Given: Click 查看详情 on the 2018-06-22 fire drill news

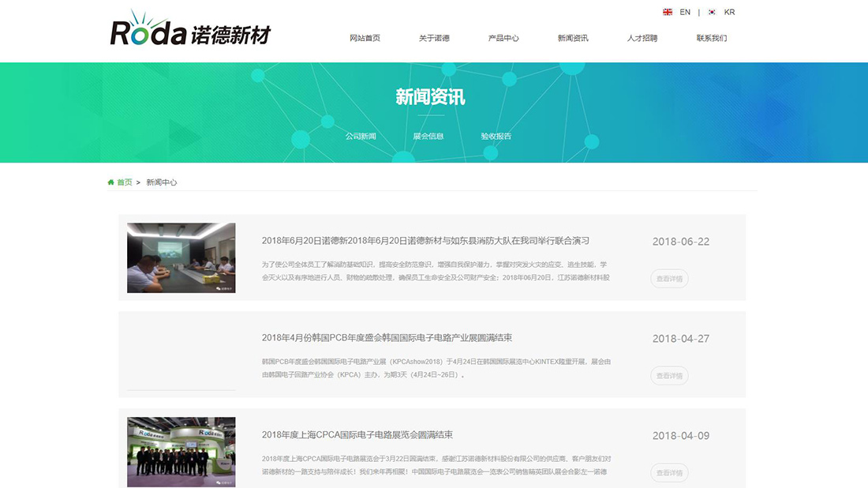Looking at the screenshot, I should [x=668, y=279].
